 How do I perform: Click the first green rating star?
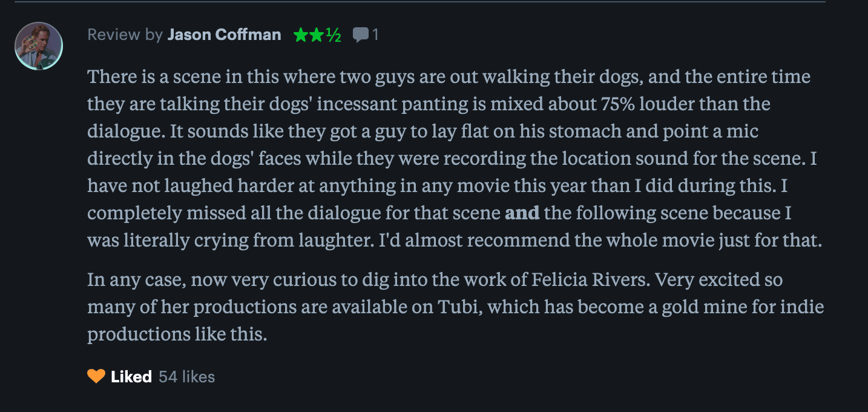301,35
